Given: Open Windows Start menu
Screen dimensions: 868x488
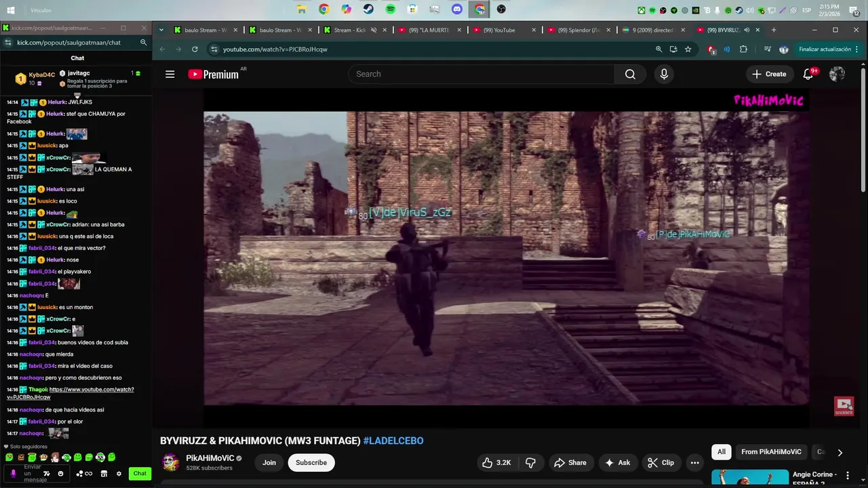Looking at the screenshot, I should (10, 10).
